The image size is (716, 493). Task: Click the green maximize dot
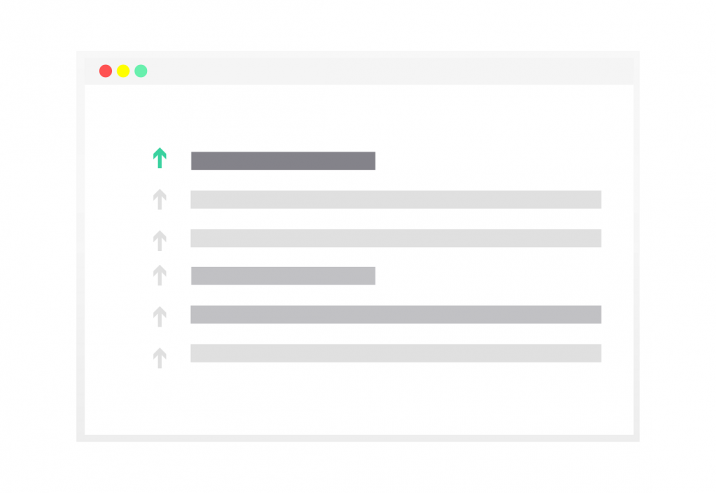point(141,71)
